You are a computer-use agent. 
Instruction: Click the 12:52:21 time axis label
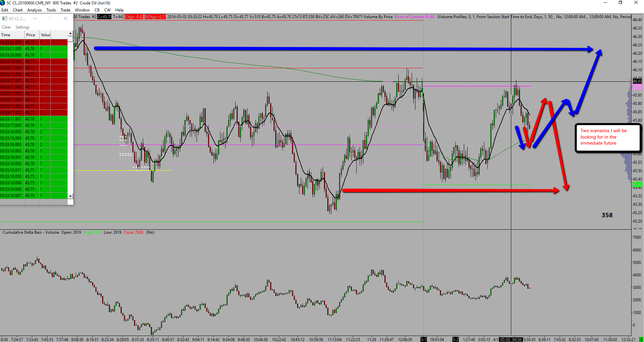point(629,340)
